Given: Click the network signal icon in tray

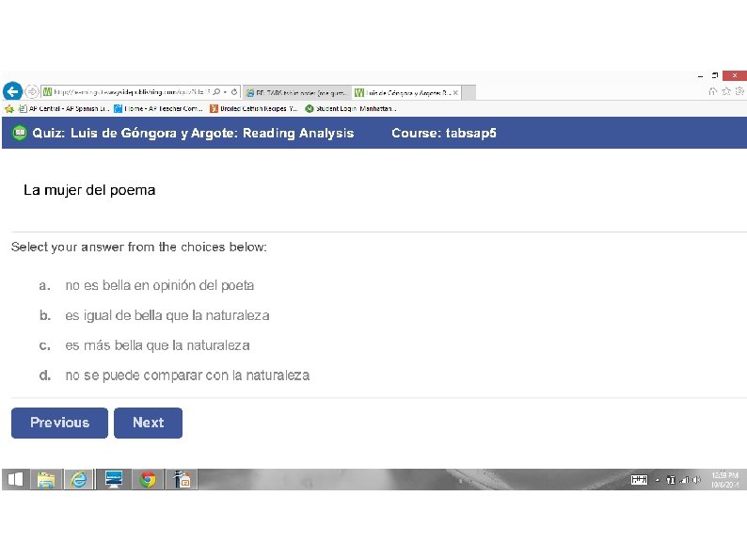Looking at the screenshot, I should (684, 480).
